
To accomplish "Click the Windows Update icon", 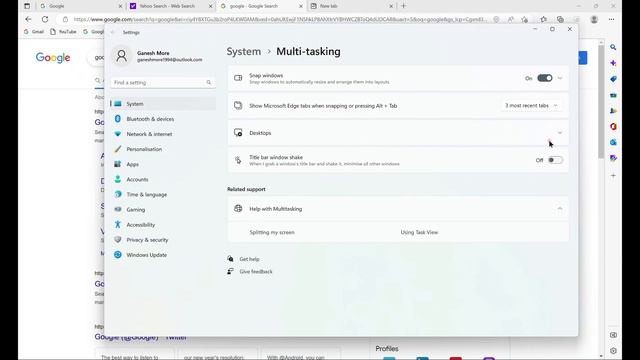I will pos(118,255).
